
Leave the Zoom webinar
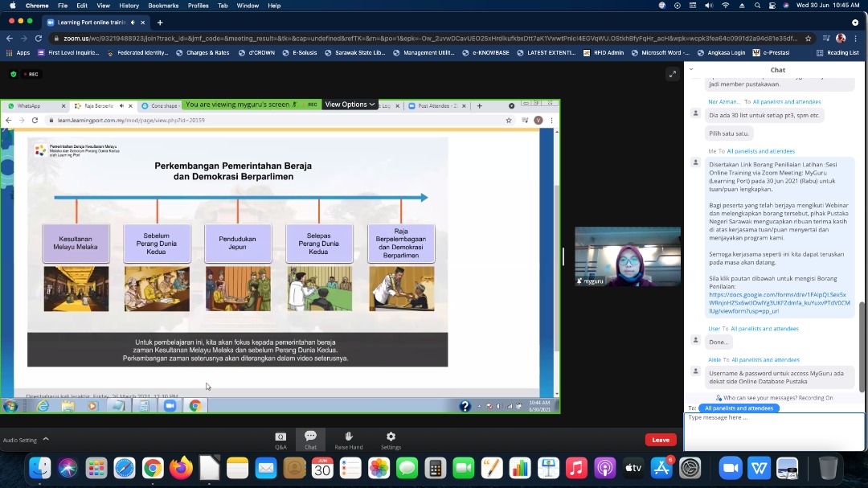coord(661,440)
